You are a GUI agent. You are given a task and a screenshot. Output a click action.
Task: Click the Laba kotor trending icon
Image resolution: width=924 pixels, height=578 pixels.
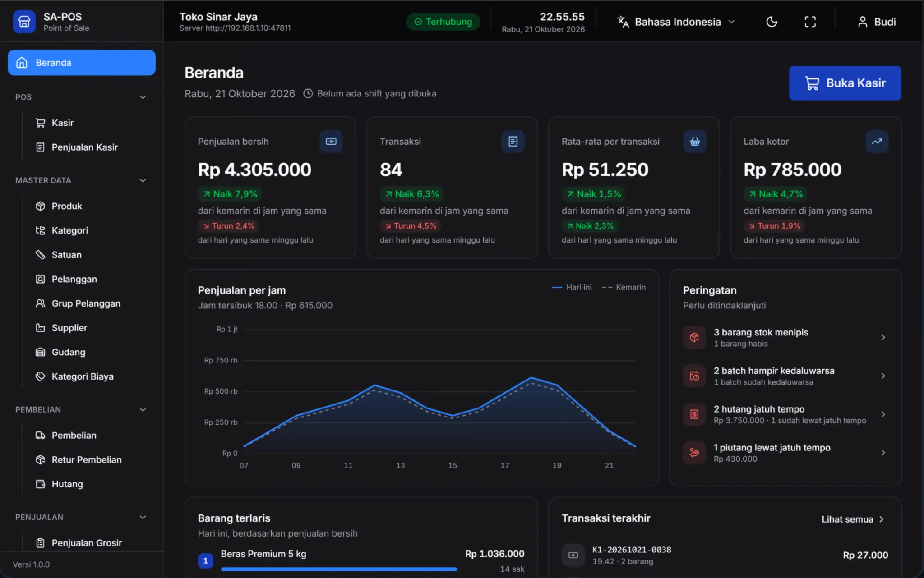pyautogui.click(x=877, y=142)
